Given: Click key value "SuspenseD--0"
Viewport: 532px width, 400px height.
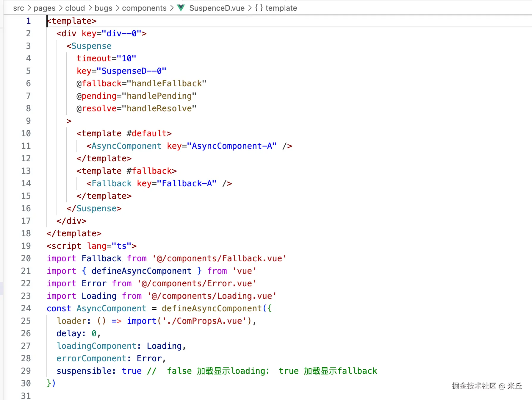Looking at the screenshot, I should [132, 71].
